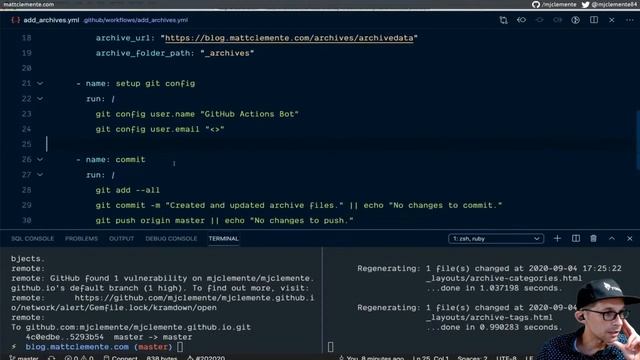Add a new terminal with plus icon

point(557,238)
